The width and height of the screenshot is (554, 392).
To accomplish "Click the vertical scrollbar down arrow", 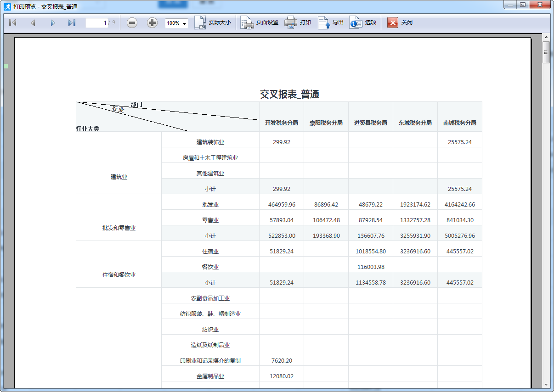I will click(546, 384).
